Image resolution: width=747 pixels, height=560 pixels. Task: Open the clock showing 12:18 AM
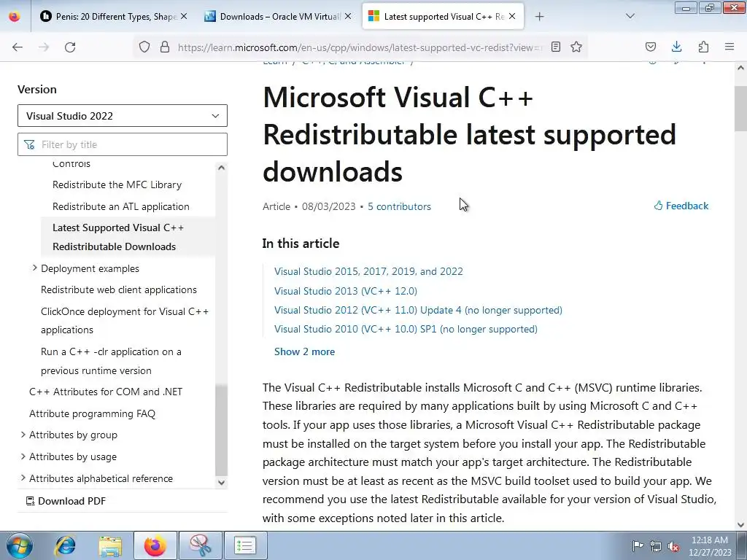pyautogui.click(x=710, y=545)
